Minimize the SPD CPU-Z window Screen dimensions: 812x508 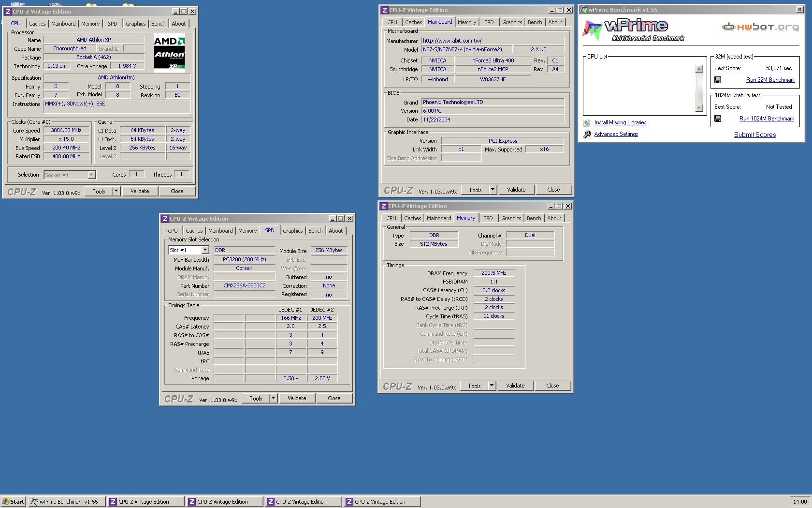pyautogui.click(x=332, y=219)
